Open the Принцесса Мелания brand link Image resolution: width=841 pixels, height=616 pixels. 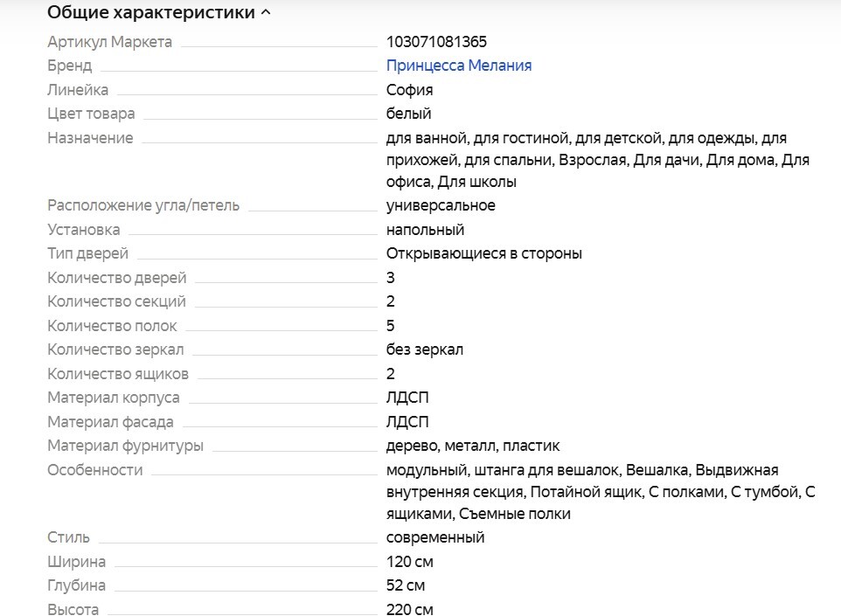pyautogui.click(x=458, y=66)
